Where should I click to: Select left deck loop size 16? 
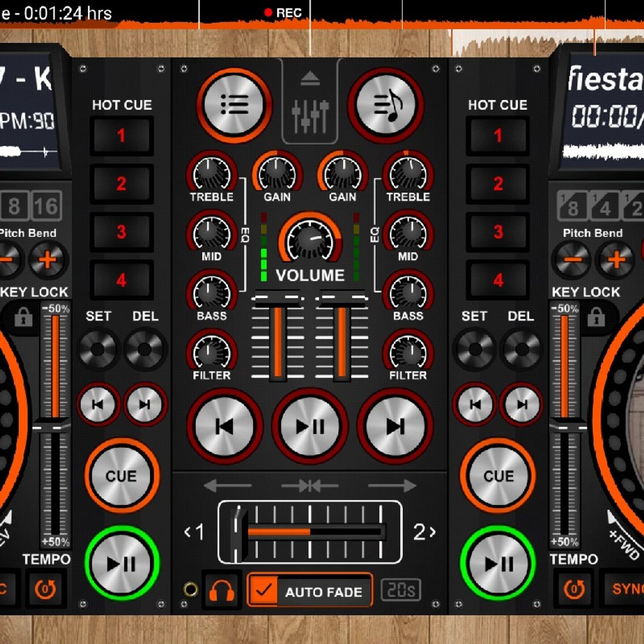coord(47,206)
